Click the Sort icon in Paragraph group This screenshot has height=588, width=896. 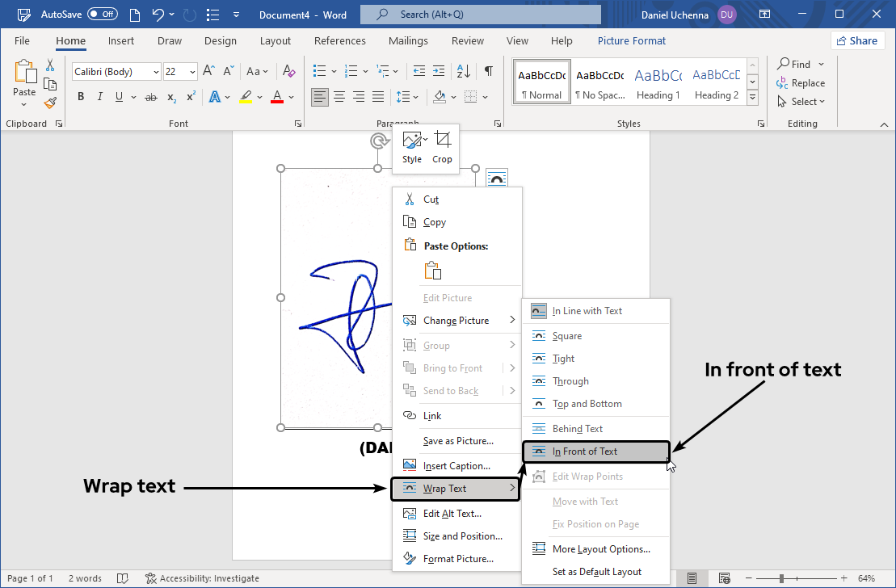point(462,71)
